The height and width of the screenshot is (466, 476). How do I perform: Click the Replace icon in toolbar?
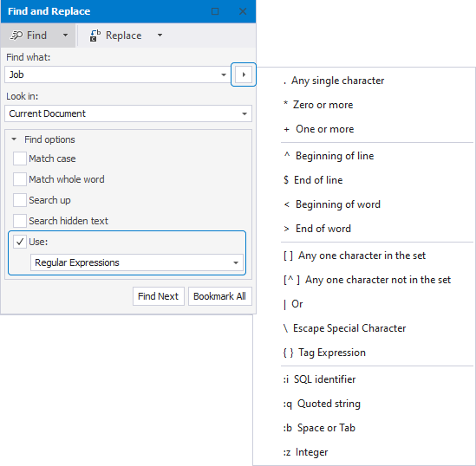tap(95, 36)
